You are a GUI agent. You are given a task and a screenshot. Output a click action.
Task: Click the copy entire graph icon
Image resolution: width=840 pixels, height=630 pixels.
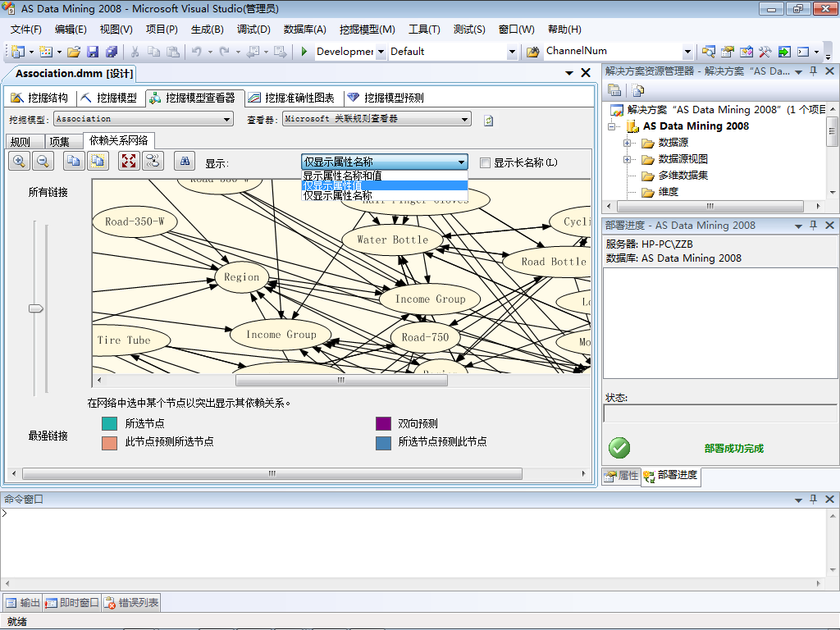tap(98, 162)
